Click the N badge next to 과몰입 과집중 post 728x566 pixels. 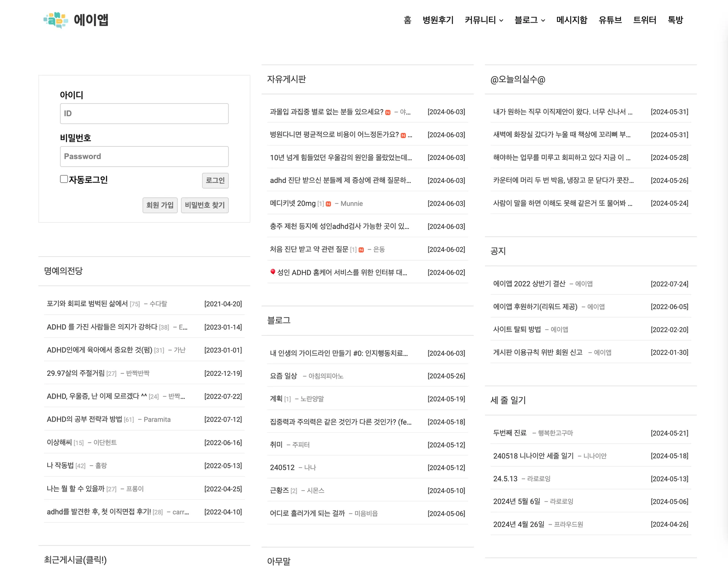[x=388, y=113]
